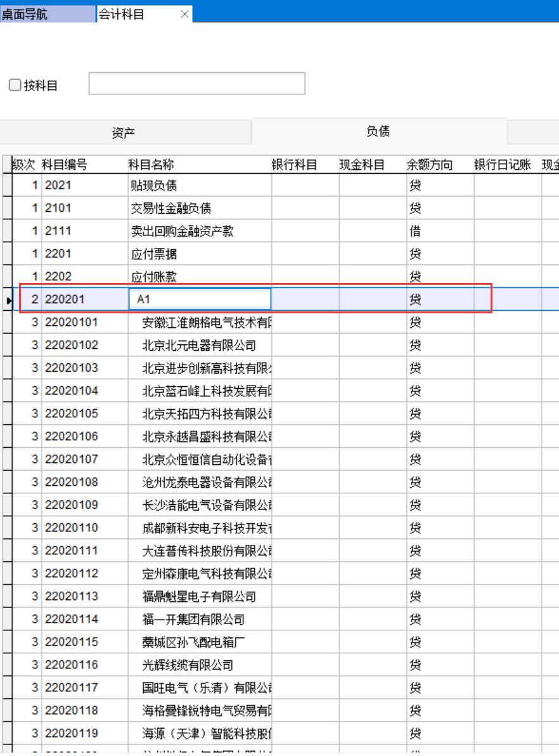The height and width of the screenshot is (756, 559).
Task: Click the 余额方向 column header
Action: pyautogui.click(x=429, y=166)
